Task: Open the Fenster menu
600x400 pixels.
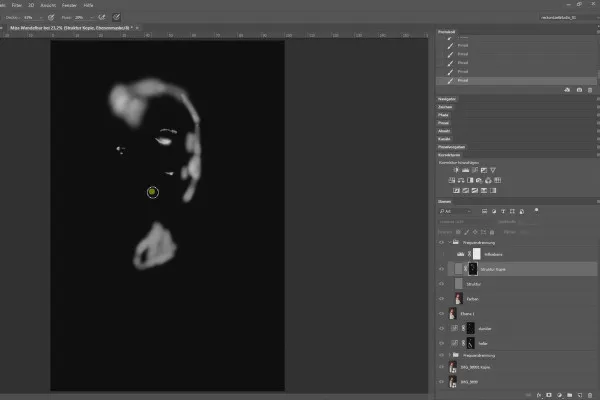Action: pyautogui.click(x=69, y=5)
